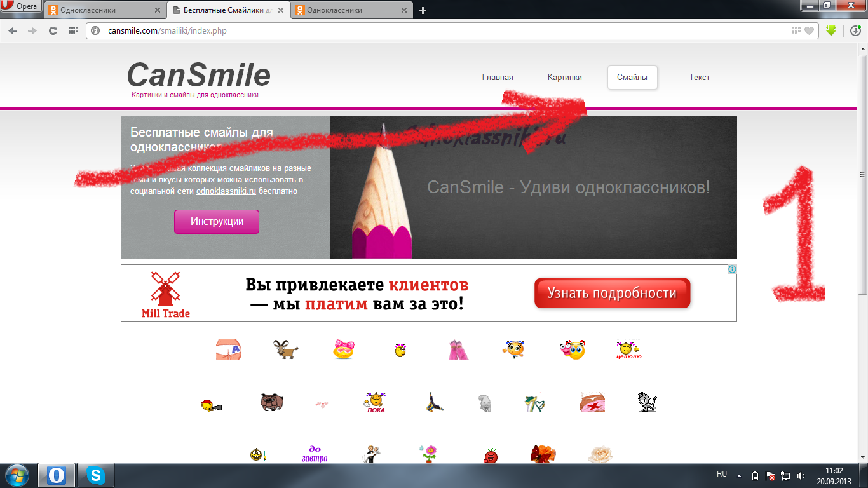
Task: Open the Текст navigation item
Action: click(x=700, y=78)
